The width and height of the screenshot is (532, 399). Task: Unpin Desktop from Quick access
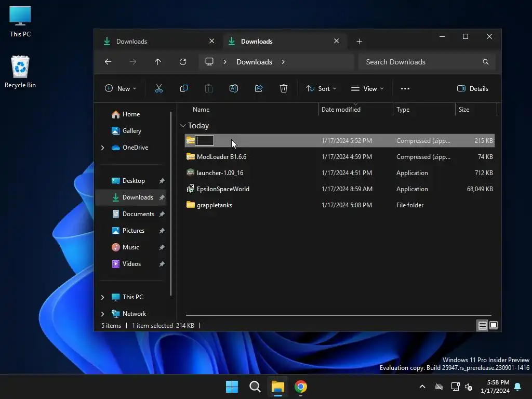click(x=162, y=181)
